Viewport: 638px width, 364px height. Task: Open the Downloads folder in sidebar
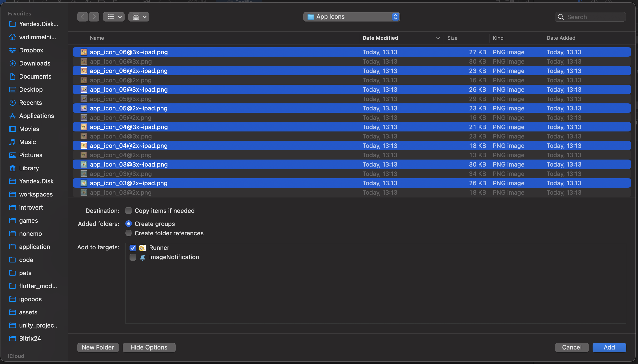click(34, 63)
